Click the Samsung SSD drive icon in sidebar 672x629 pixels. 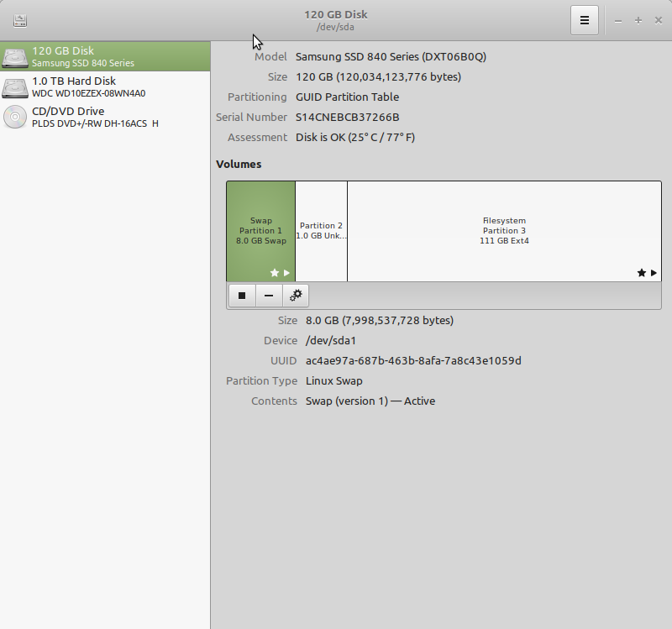click(x=15, y=57)
